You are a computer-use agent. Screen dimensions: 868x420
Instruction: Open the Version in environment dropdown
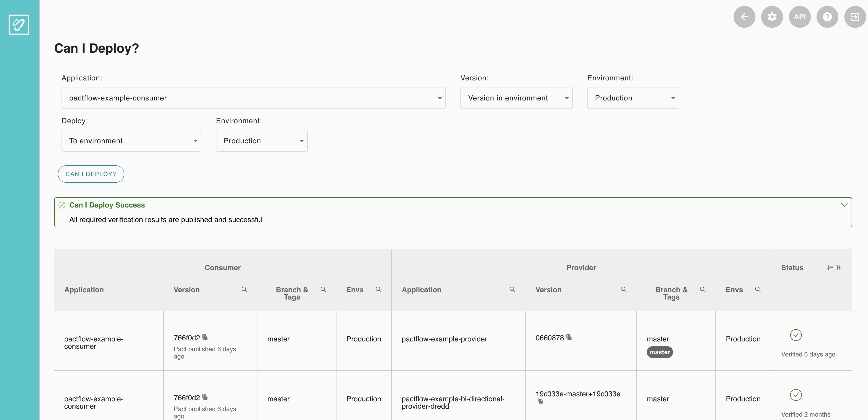516,98
